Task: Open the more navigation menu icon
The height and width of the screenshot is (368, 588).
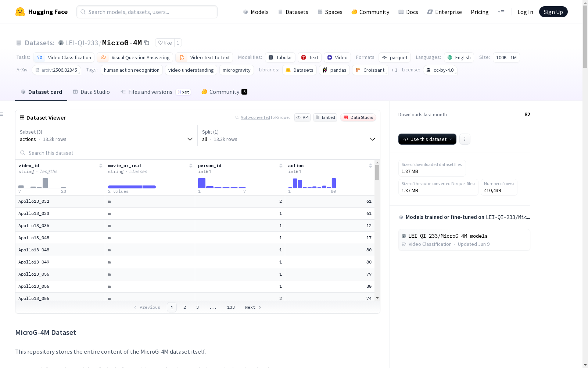Action: tap(501, 12)
